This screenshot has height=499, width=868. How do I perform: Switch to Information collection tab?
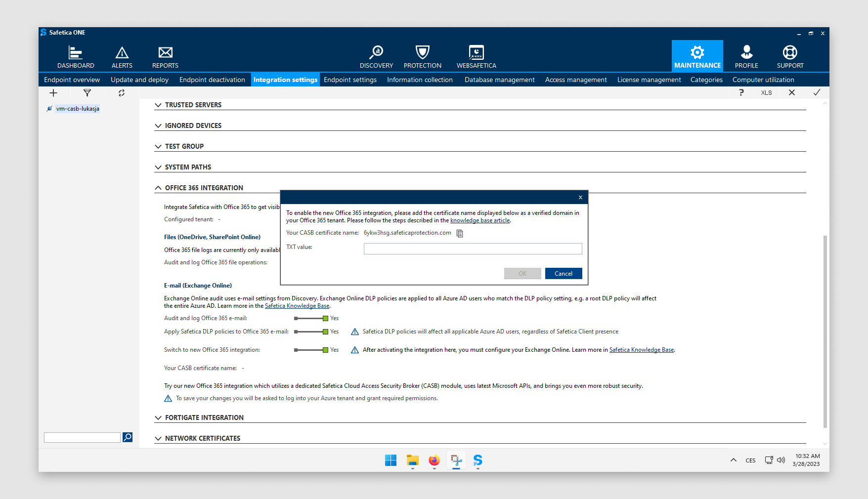point(420,80)
